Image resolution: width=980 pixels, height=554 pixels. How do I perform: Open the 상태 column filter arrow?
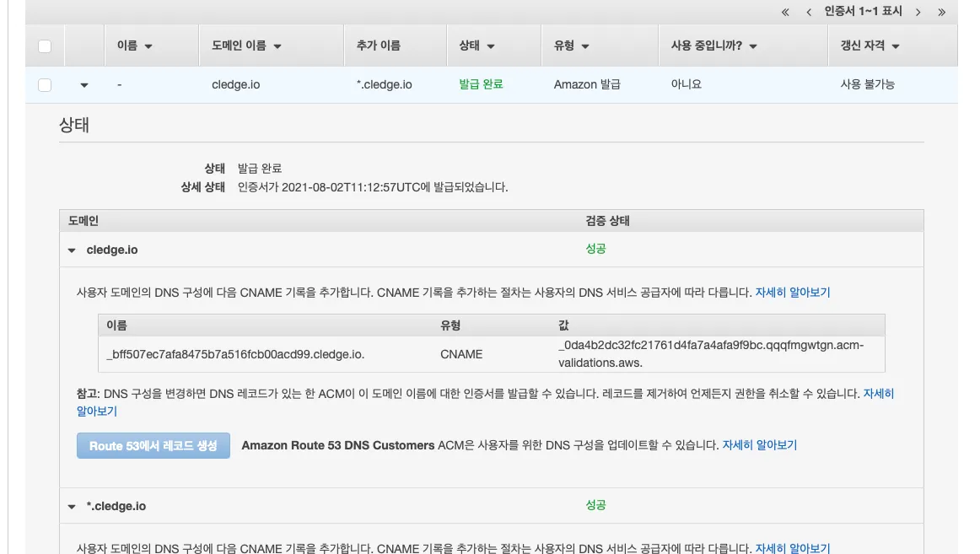point(491,46)
